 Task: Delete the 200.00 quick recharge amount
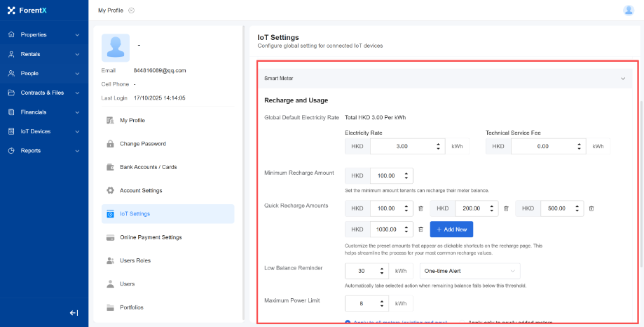[x=506, y=208]
